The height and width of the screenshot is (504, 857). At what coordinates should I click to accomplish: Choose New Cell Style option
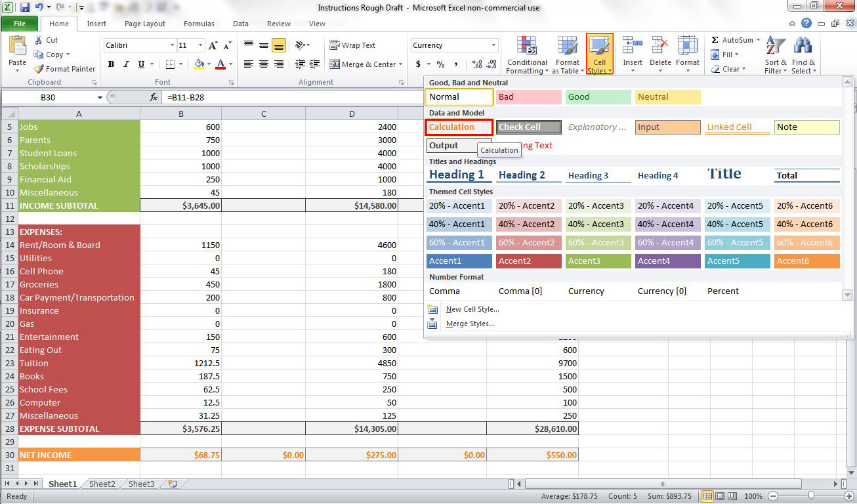[x=472, y=309]
